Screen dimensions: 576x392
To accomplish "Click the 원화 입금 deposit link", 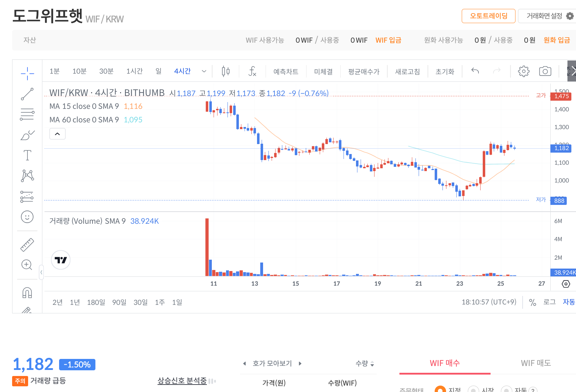I will [557, 40].
